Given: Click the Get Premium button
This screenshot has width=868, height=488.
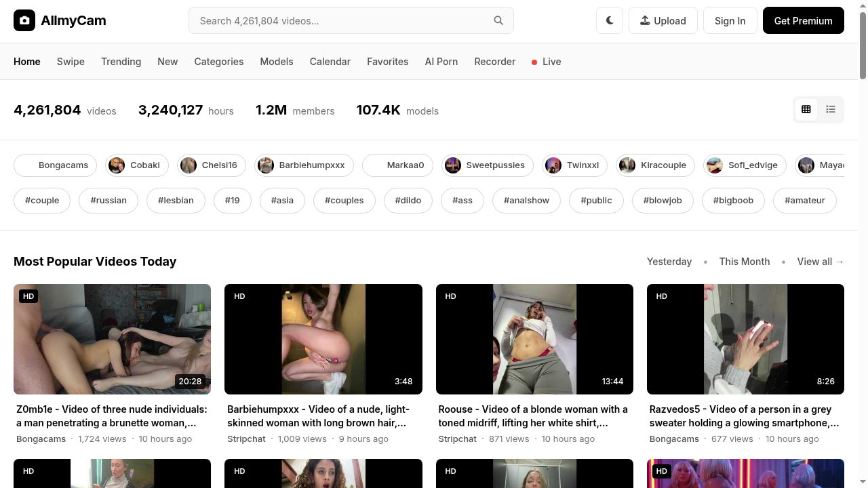Looking at the screenshot, I should pyautogui.click(x=803, y=20).
